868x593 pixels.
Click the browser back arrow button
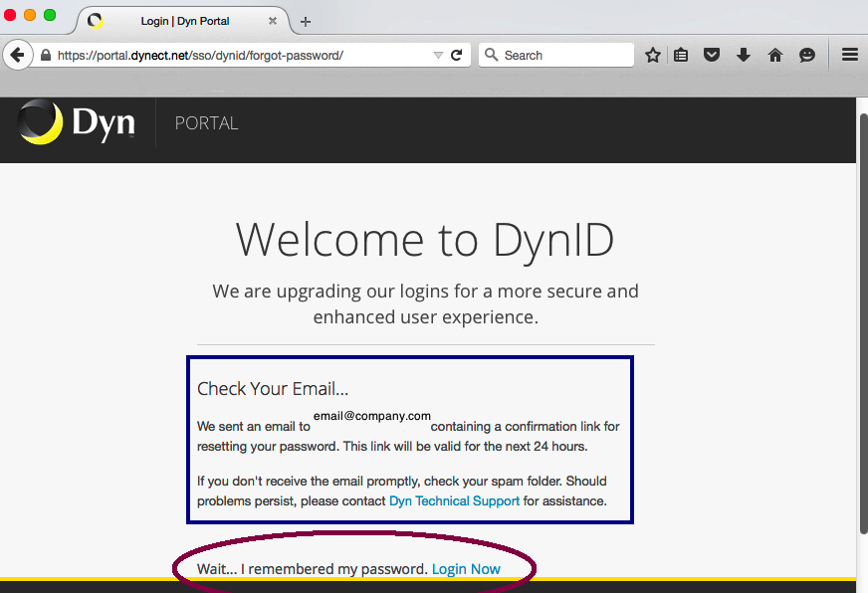18,55
